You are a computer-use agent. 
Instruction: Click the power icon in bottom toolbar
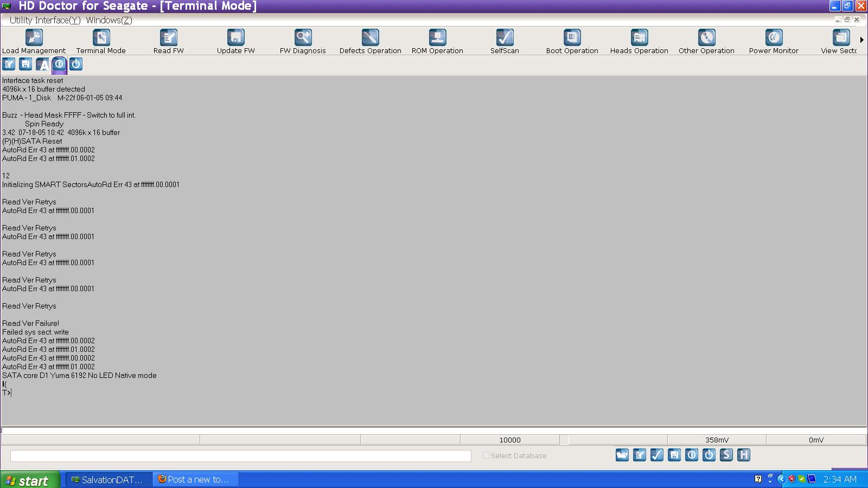click(709, 455)
